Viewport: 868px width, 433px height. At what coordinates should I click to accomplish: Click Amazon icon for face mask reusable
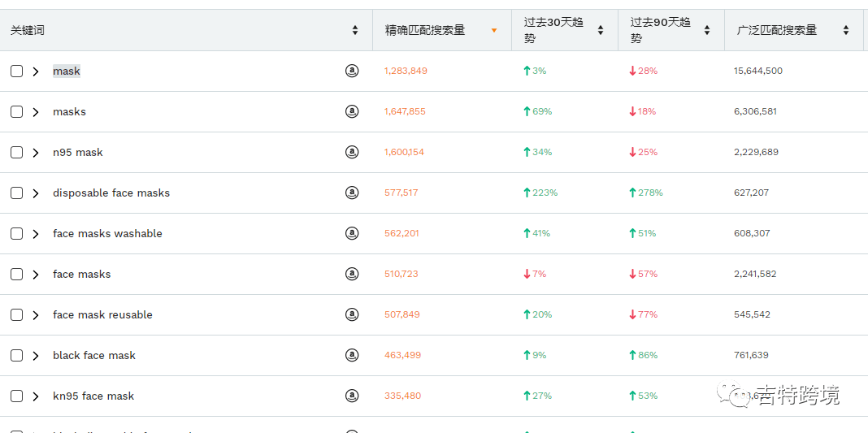pyautogui.click(x=352, y=315)
